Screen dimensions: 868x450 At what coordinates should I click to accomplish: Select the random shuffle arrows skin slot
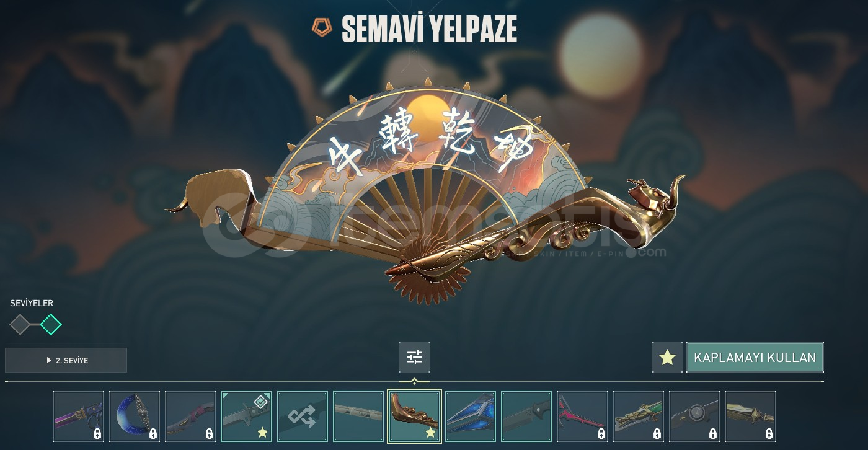[x=303, y=417]
